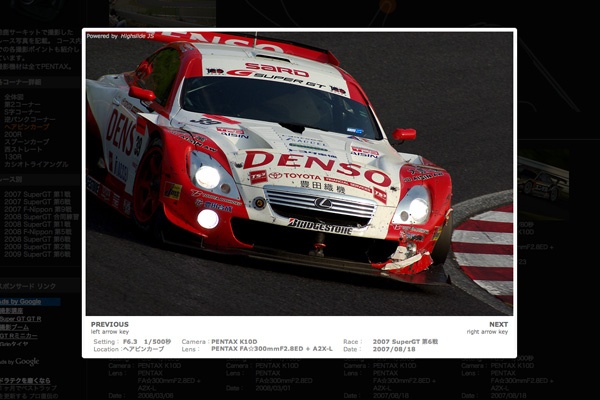Choose S字コーナー from the sidebar

point(22,112)
